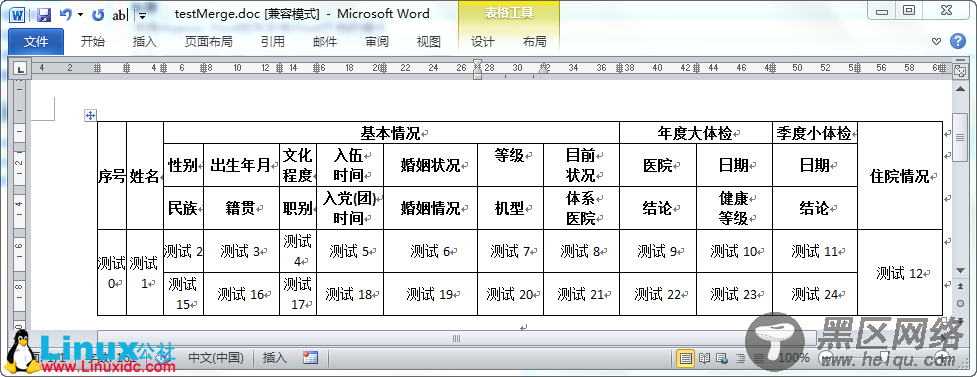The width and height of the screenshot is (977, 377).
Task: Open the 文件 (File) tab
Action: pyautogui.click(x=36, y=42)
